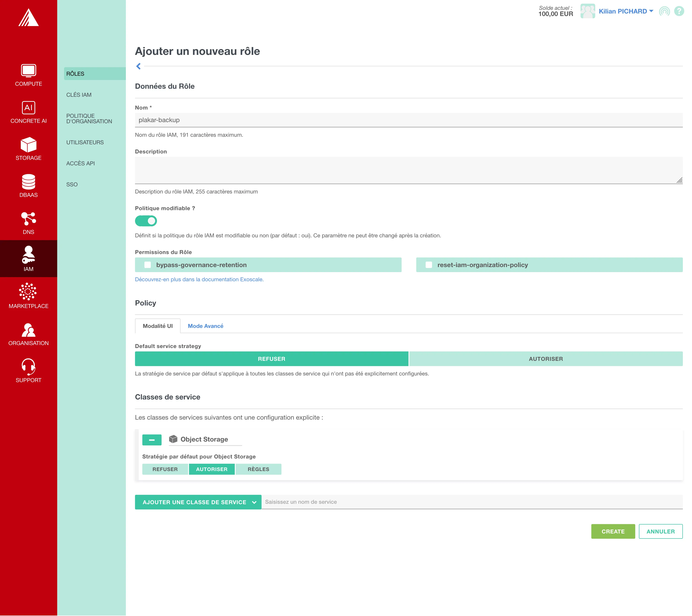Switch to the Mode Avancé tab
692x616 pixels.
click(205, 326)
